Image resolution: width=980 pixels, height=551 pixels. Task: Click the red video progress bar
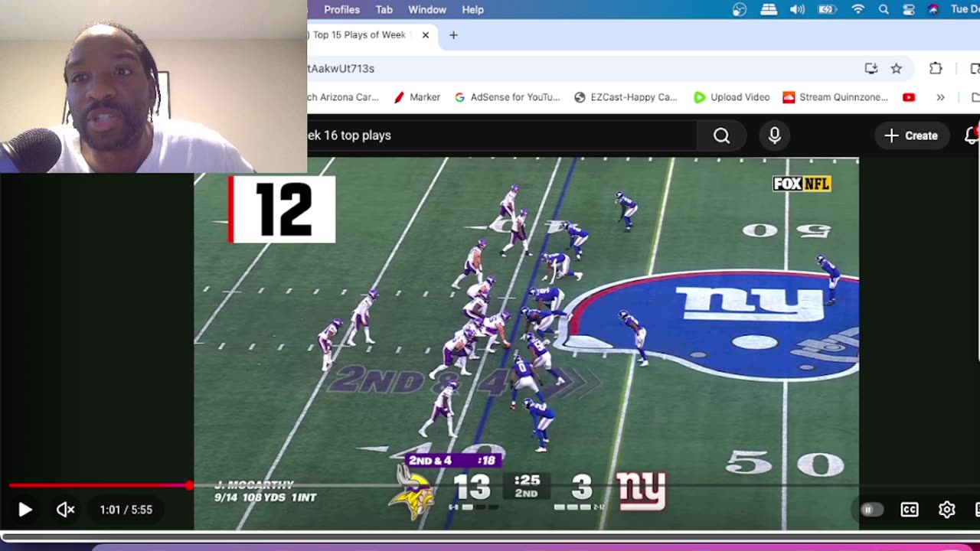100,485
